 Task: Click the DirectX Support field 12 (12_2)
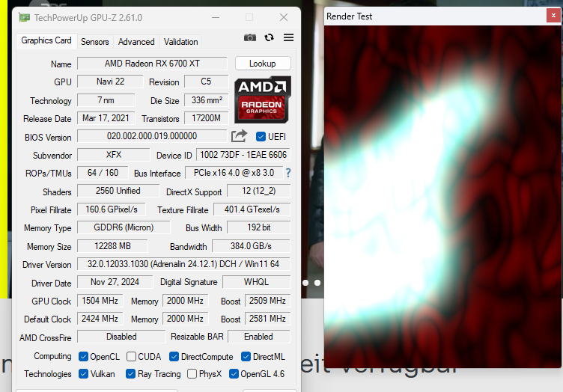click(x=258, y=191)
